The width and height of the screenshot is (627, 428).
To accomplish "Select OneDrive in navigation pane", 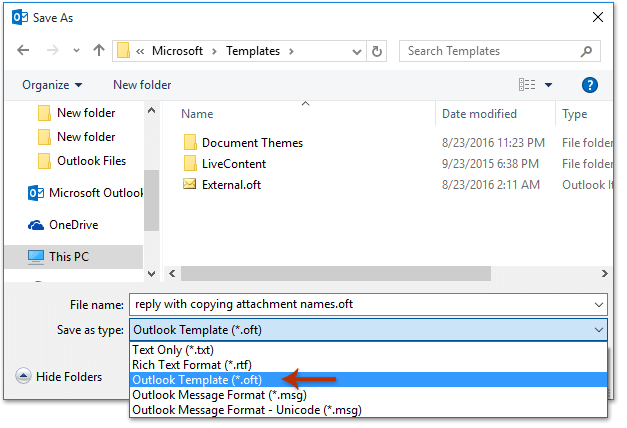I will pyautogui.click(x=63, y=225).
